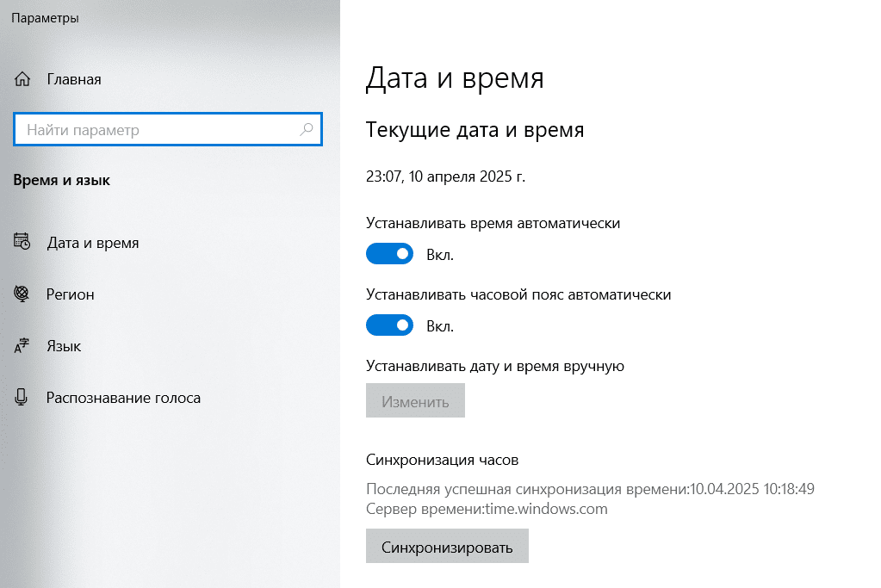Viewport: 881px width, 588px height.
Task: Click the Синхронизировать button
Action: (x=446, y=546)
